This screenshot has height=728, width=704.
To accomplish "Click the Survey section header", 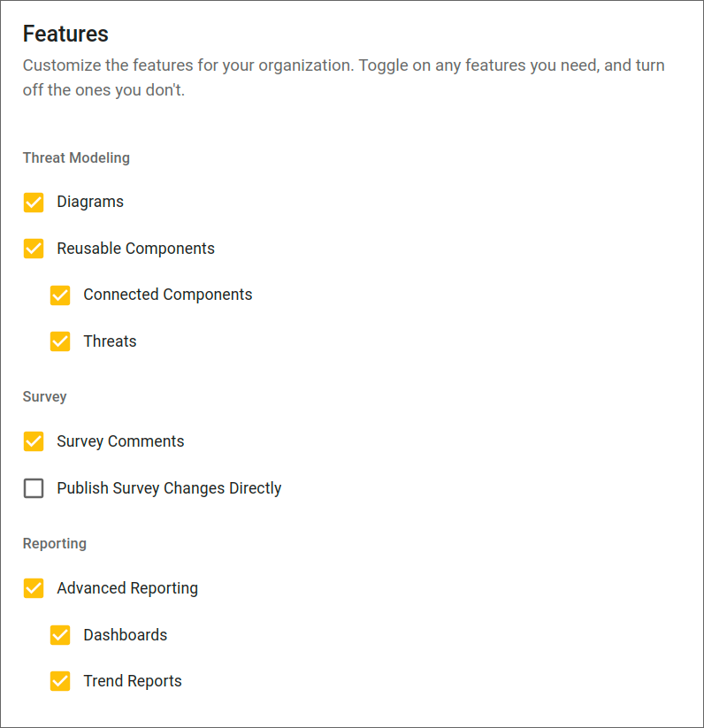I will point(44,396).
